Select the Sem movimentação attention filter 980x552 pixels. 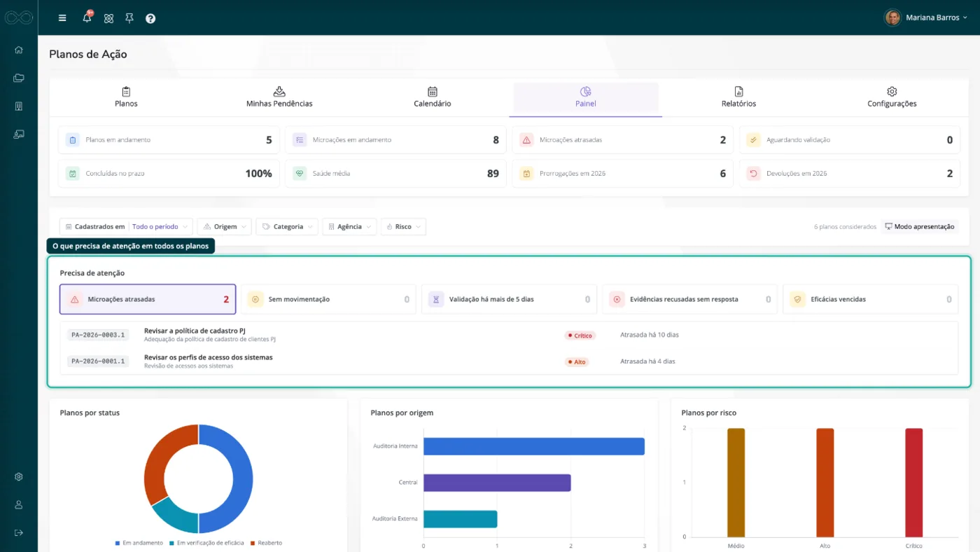pos(328,299)
